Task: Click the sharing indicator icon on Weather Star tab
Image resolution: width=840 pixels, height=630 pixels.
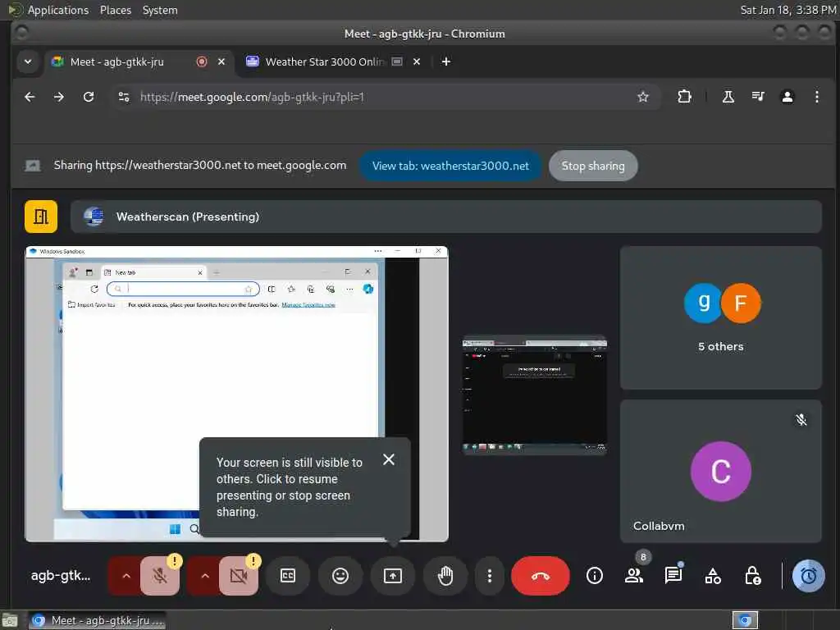Action: pos(397,62)
